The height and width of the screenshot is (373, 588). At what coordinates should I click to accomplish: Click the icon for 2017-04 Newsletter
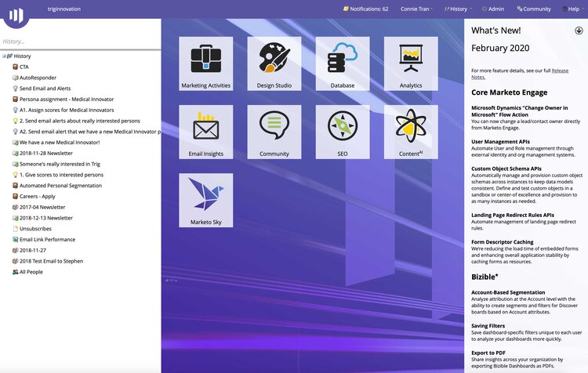coord(16,207)
